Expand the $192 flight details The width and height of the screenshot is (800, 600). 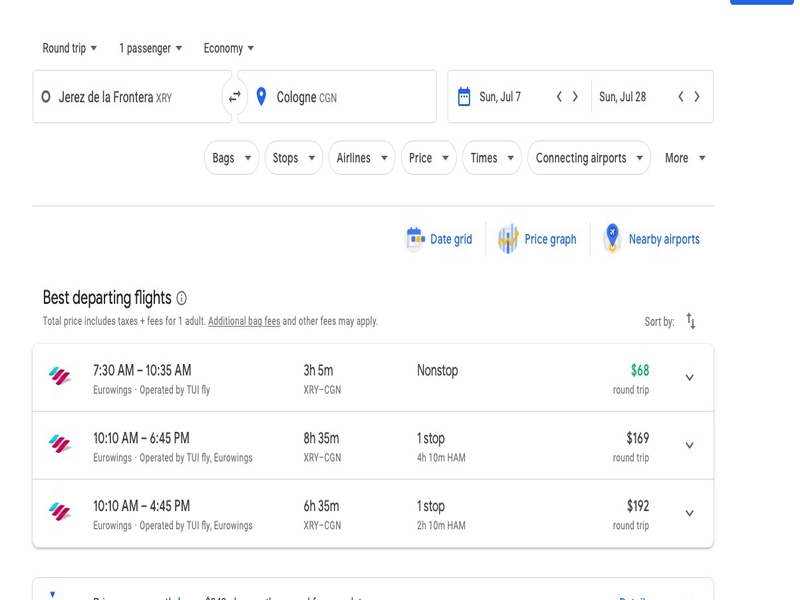tap(689, 513)
